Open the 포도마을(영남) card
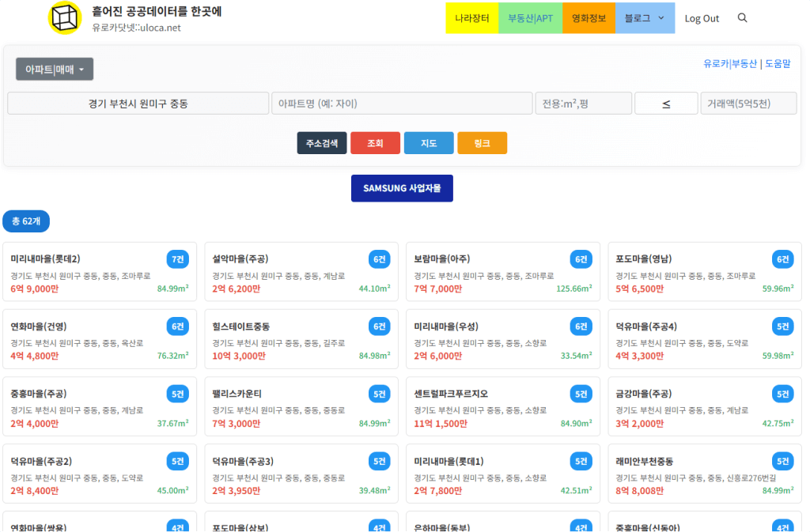 point(705,272)
